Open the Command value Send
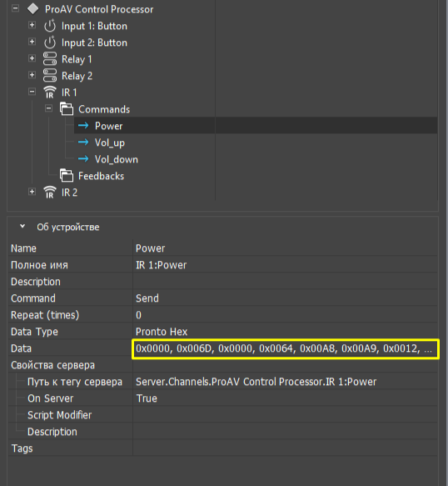The height and width of the screenshot is (486, 448). click(x=285, y=298)
